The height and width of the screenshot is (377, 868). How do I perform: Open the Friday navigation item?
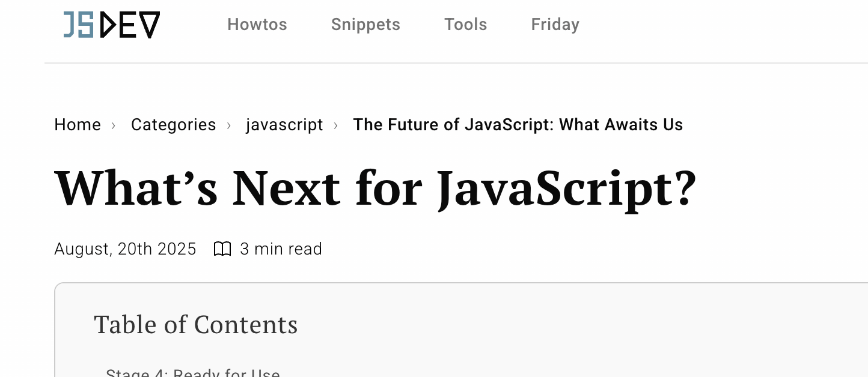(x=555, y=25)
